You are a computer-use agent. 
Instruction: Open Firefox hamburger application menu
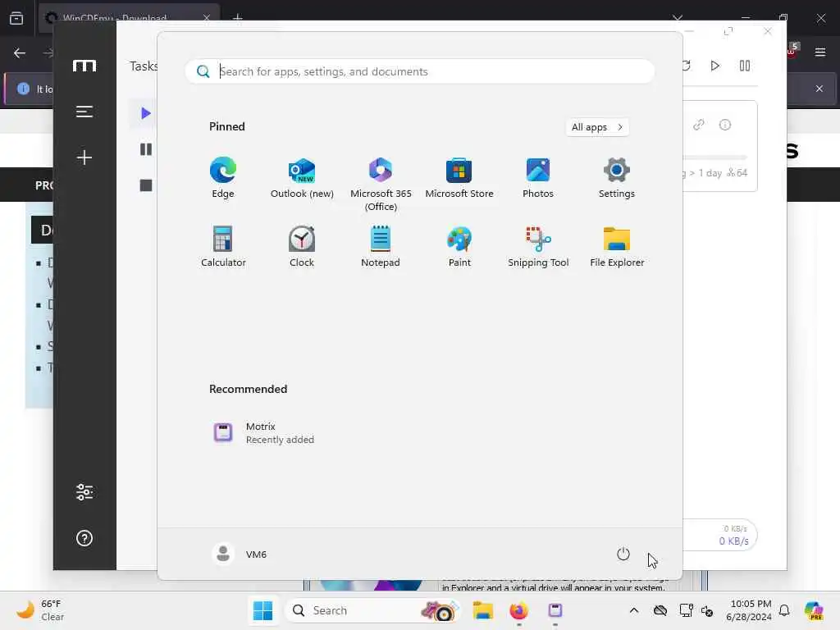pyautogui.click(x=820, y=52)
